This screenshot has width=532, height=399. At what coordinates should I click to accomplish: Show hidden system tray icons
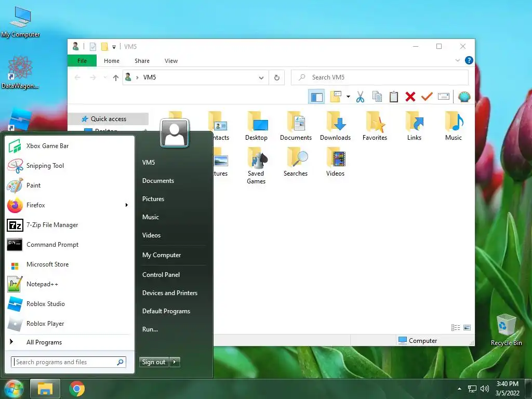tap(459, 389)
